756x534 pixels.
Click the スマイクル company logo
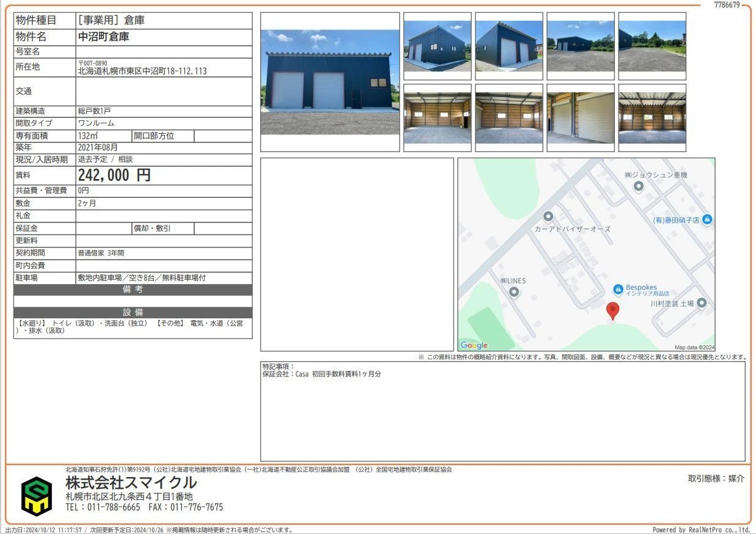(37, 496)
